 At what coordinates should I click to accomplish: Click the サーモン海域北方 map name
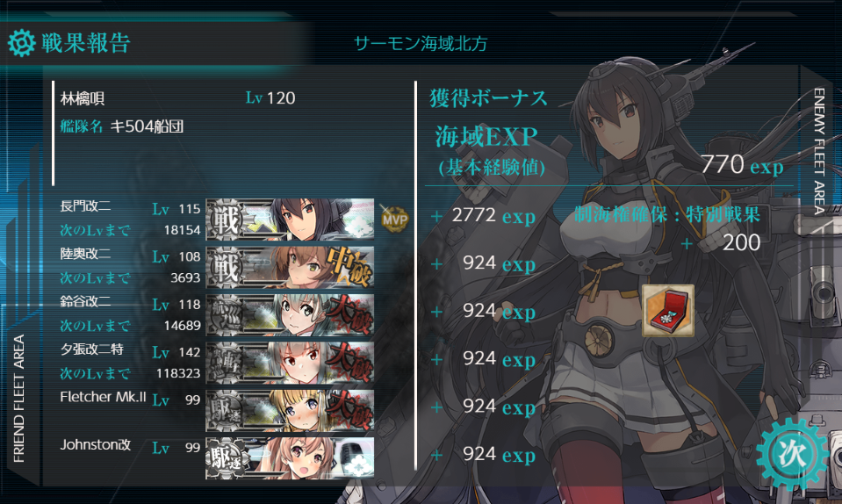point(421,44)
